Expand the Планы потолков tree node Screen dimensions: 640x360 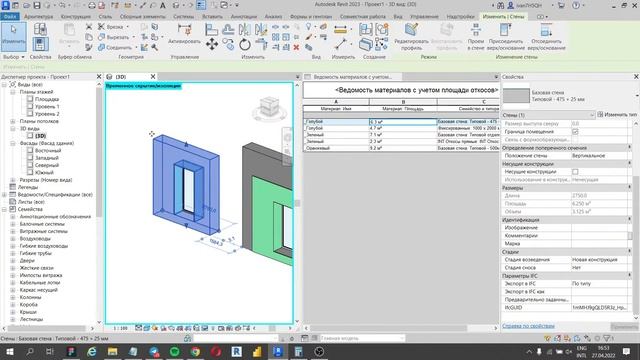[13, 121]
